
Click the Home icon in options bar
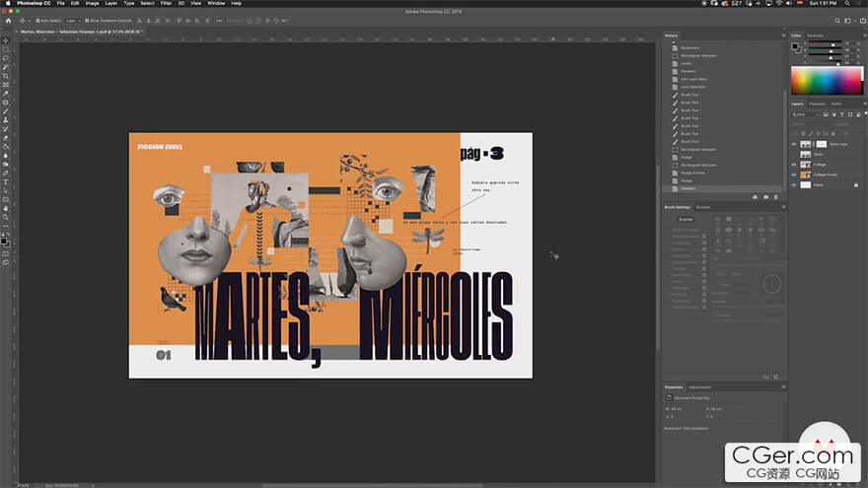pyautogui.click(x=8, y=21)
